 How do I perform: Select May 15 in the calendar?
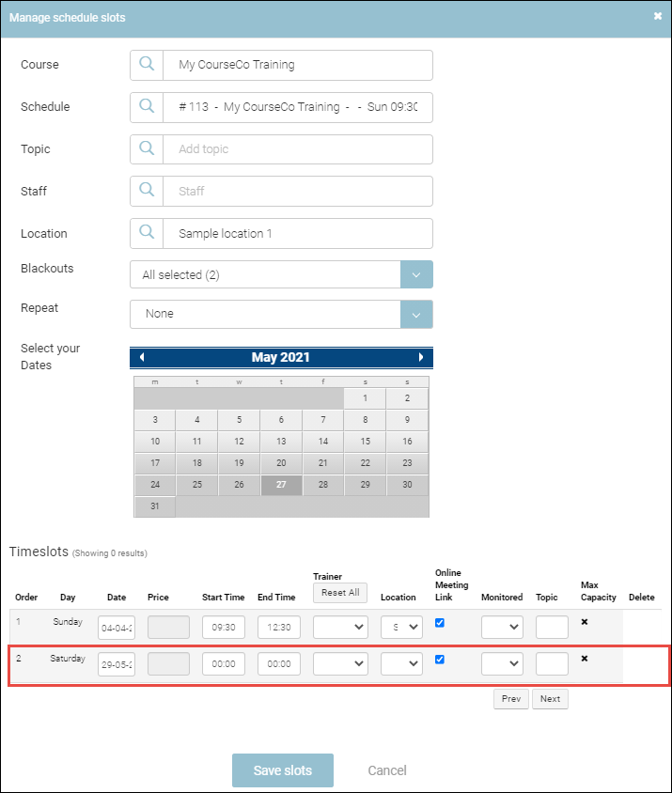(x=365, y=442)
